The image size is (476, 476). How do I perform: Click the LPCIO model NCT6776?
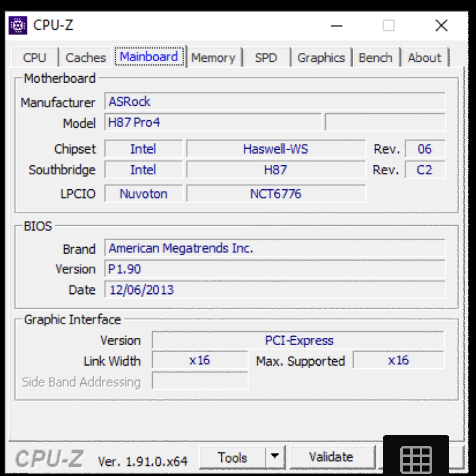(x=276, y=193)
